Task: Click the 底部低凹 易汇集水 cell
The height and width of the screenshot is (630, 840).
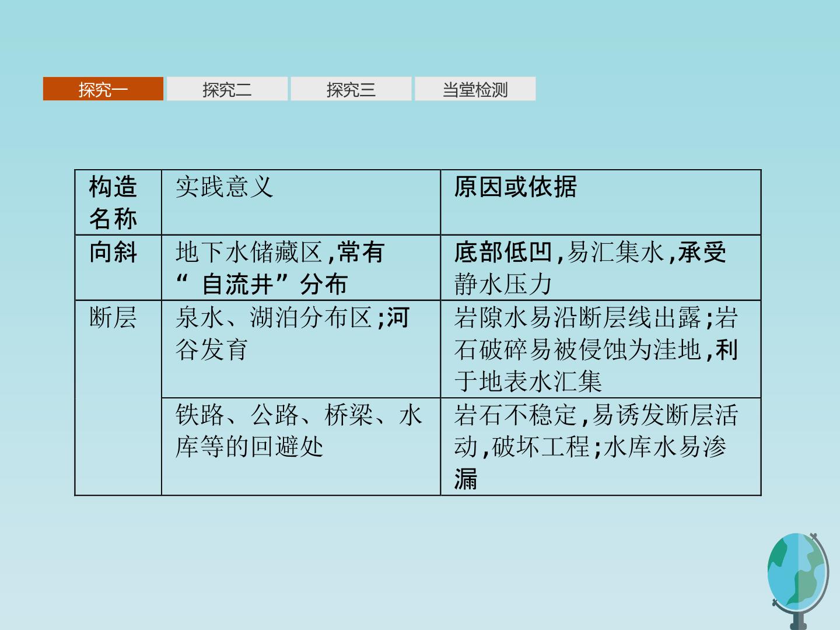Action: 601,268
